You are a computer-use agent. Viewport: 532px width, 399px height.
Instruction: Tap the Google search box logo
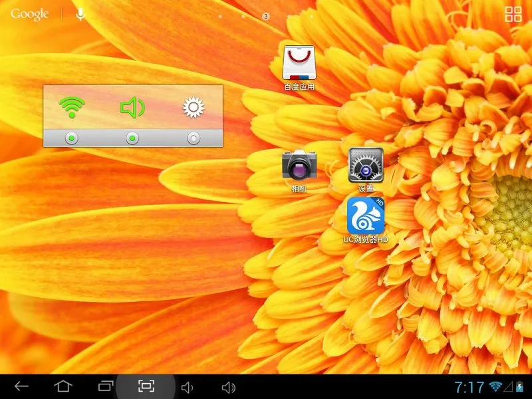point(30,14)
